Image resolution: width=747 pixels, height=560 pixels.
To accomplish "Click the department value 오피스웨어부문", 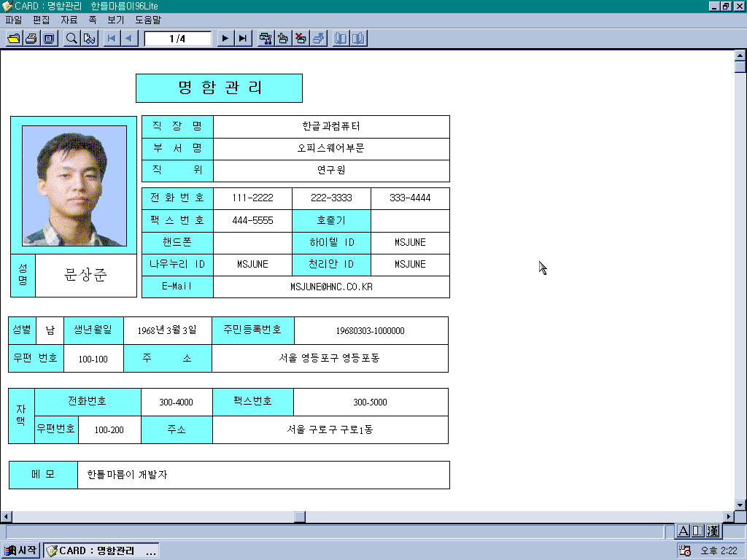I will (331, 149).
